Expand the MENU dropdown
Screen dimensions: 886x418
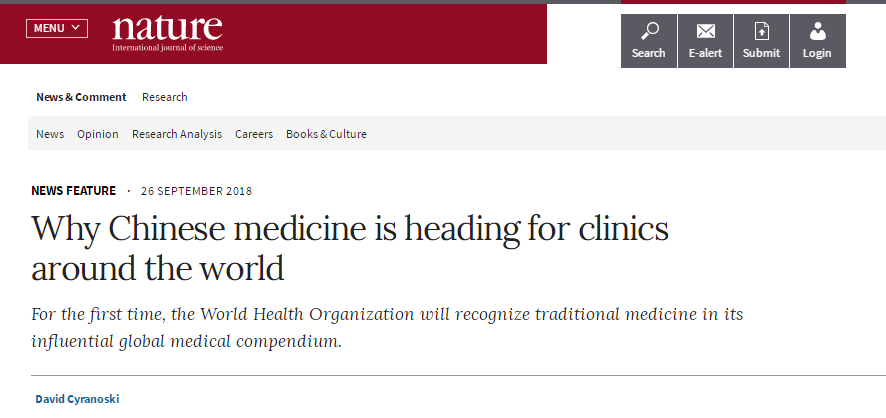coord(57,28)
